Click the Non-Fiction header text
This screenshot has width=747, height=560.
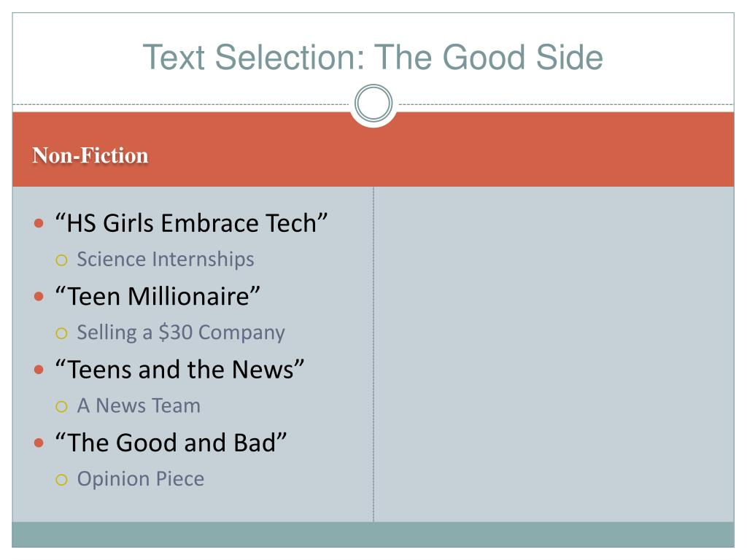[x=90, y=155]
